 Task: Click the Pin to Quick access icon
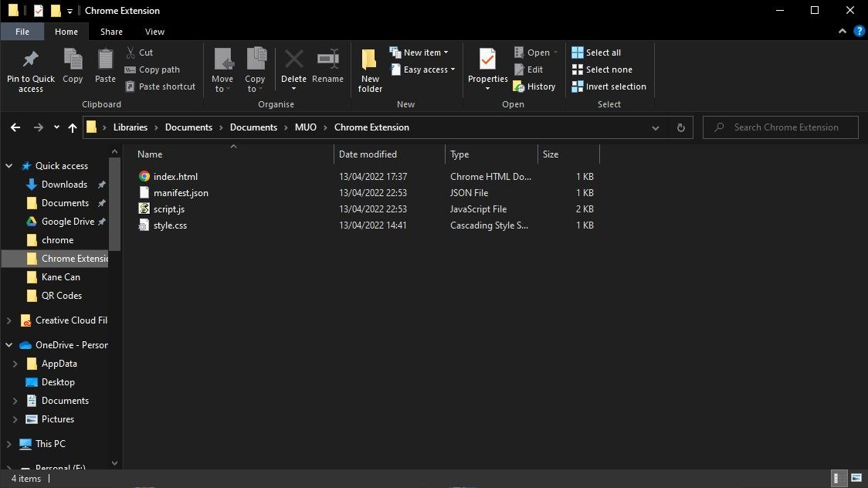[31, 60]
